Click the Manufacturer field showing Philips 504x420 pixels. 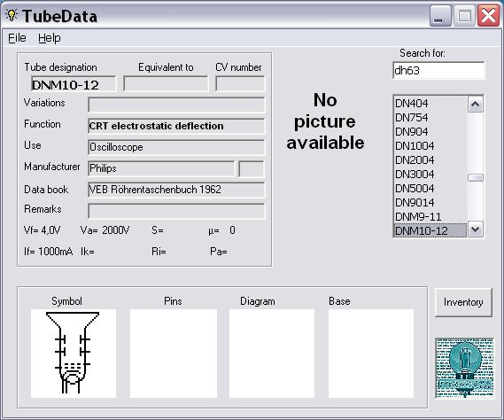[161, 168]
